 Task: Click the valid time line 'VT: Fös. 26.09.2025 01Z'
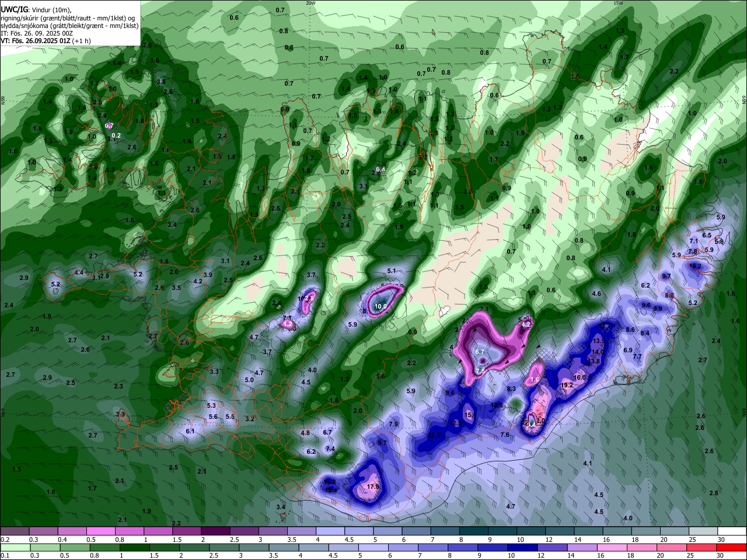pyautogui.click(x=36, y=41)
